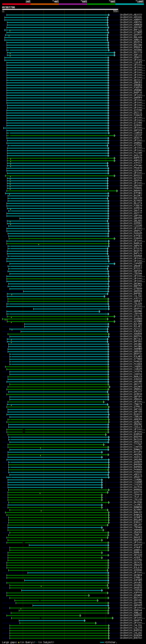Click the orange ~40% legend color segment
Viewport: 146px width, 644px height.
(45, 4)
